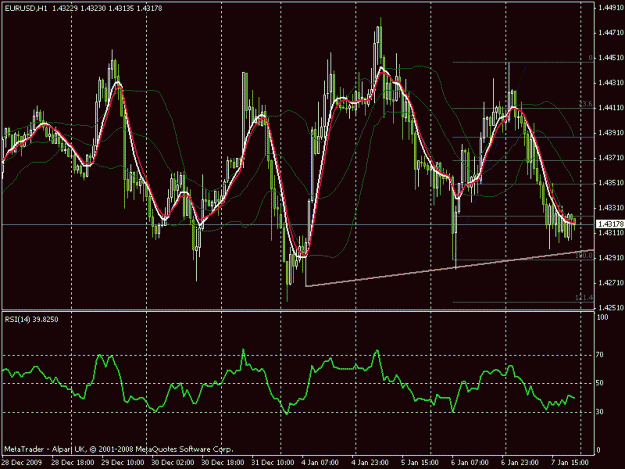Image resolution: width=625 pixels, height=469 pixels.
Task: Click RSI scale value 50
Action: coord(600,383)
